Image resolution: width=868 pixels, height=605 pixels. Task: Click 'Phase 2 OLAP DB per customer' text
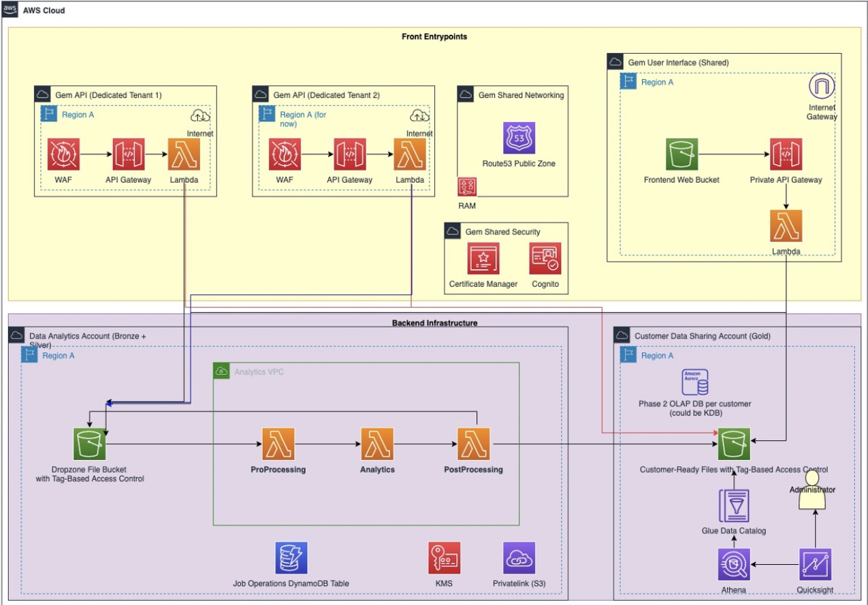[x=694, y=404]
